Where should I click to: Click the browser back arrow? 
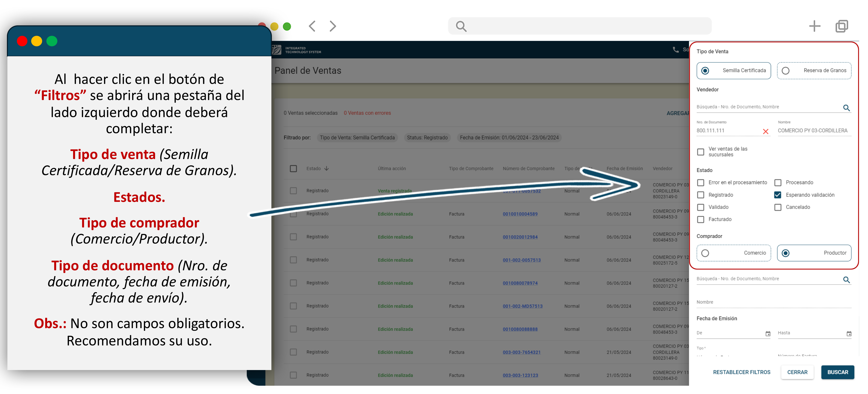point(312,26)
